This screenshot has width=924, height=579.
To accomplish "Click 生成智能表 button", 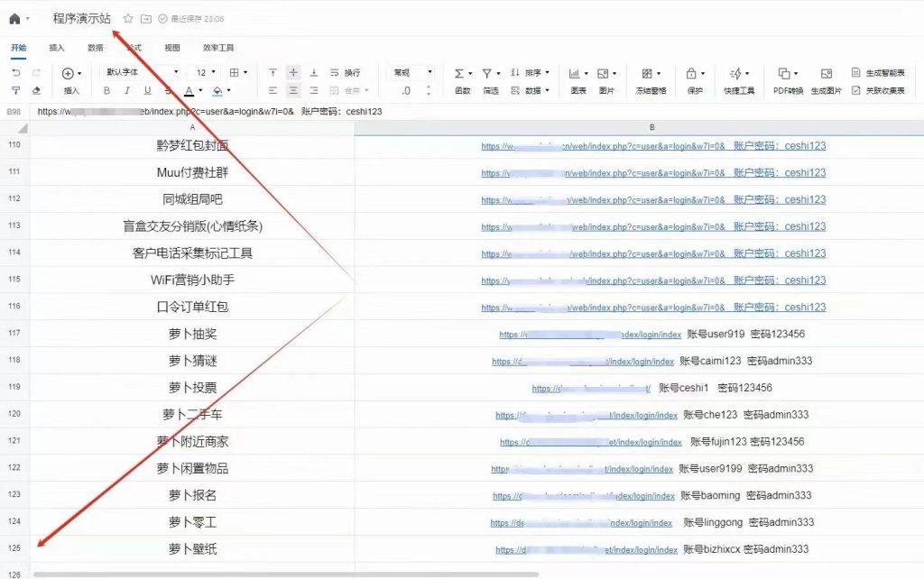I will (878, 72).
